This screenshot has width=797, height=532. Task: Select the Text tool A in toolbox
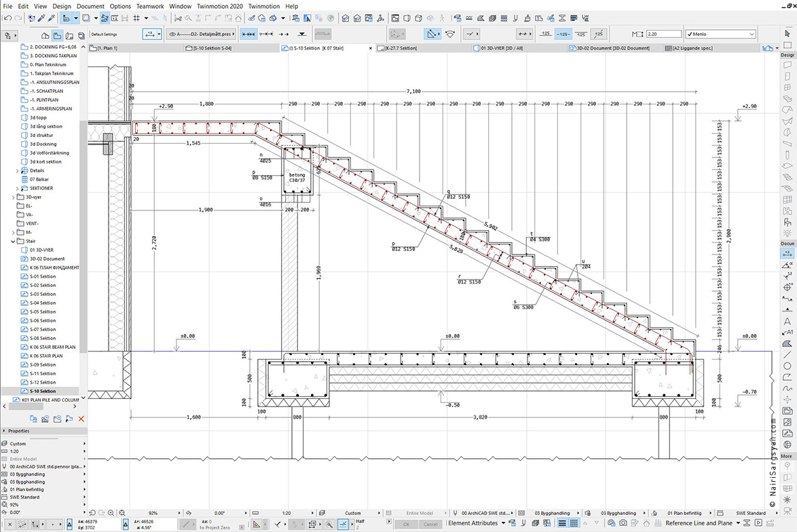[787, 321]
